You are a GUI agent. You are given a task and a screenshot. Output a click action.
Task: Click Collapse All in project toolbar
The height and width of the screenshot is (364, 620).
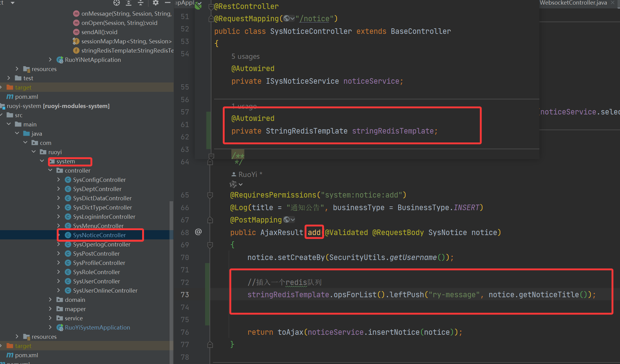(x=141, y=3)
